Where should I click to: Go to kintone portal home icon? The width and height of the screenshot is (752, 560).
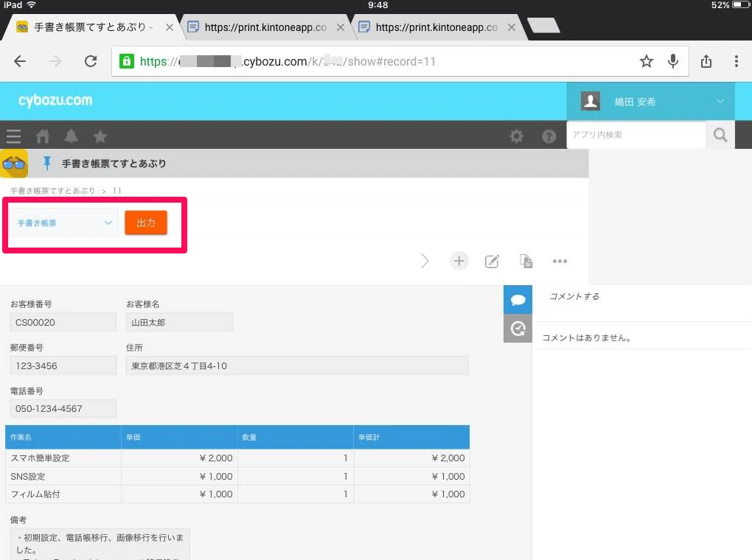click(x=43, y=136)
